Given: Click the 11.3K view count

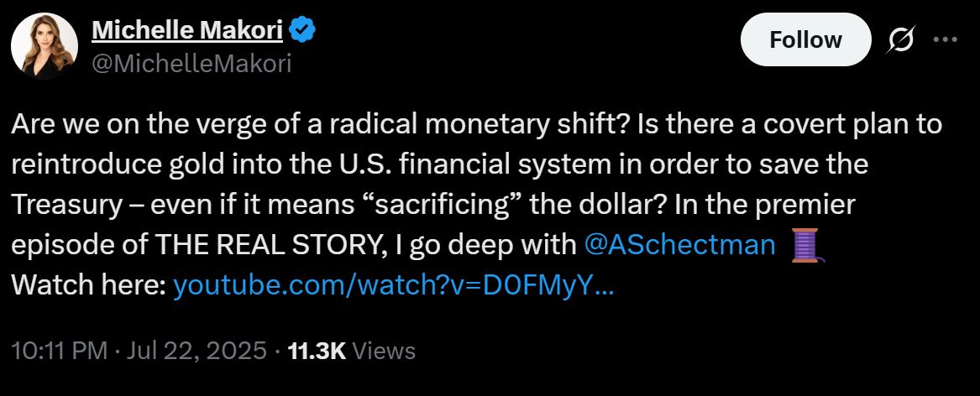Looking at the screenshot, I should pyautogui.click(x=317, y=350).
